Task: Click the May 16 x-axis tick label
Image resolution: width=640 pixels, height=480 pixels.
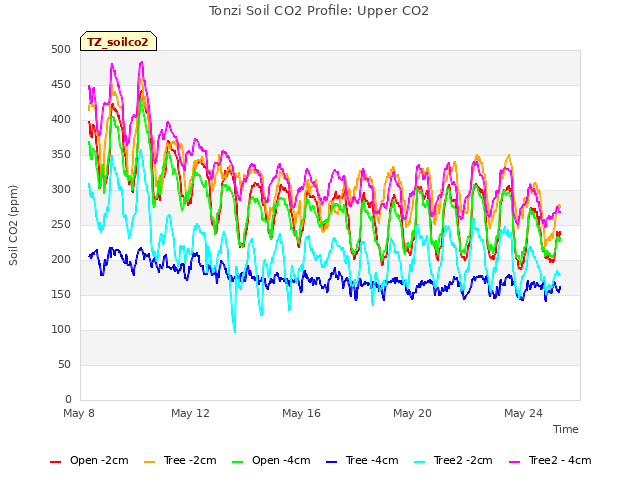Action: click(x=301, y=413)
